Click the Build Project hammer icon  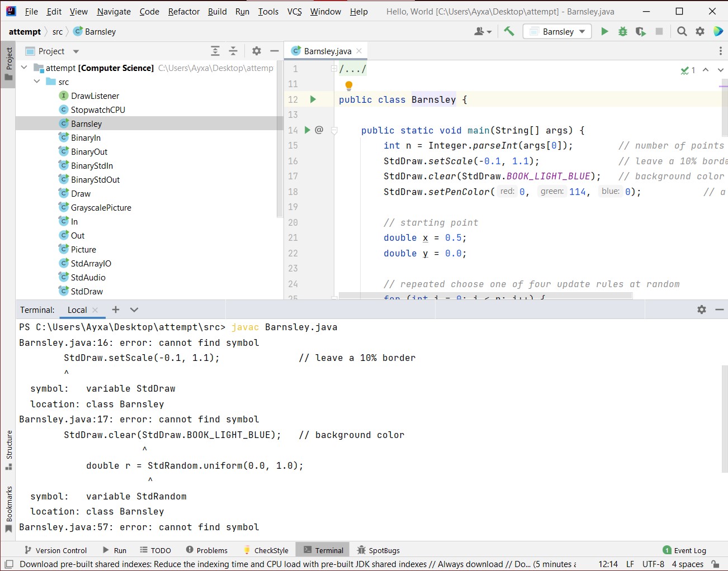click(x=509, y=31)
